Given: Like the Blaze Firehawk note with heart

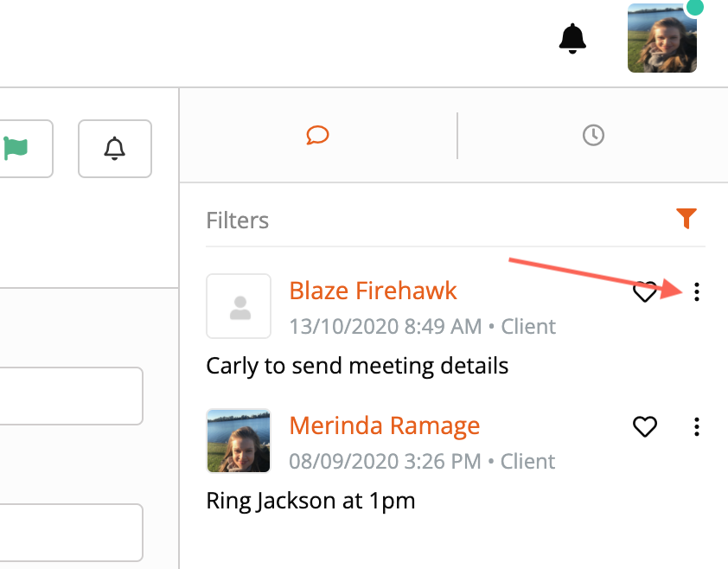Looking at the screenshot, I should point(645,292).
